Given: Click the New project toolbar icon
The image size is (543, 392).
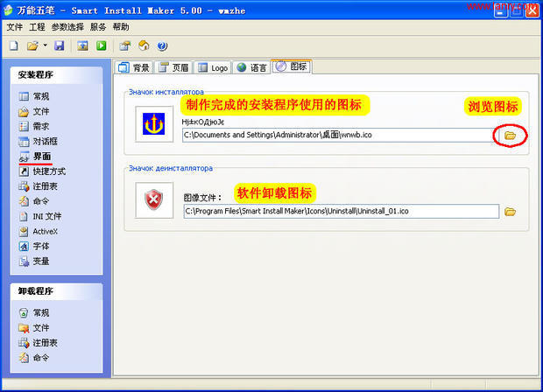Looking at the screenshot, I should pyautogui.click(x=14, y=45).
